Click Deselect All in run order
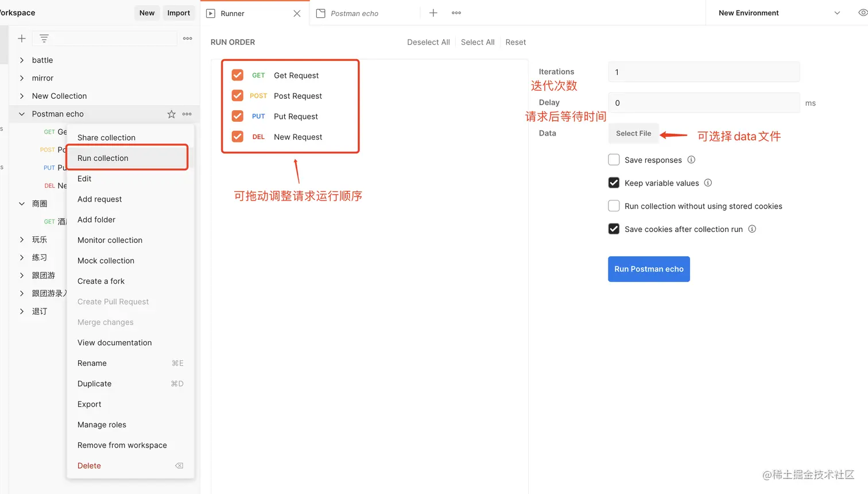Screen dimensions: 868x494 (x=428, y=42)
